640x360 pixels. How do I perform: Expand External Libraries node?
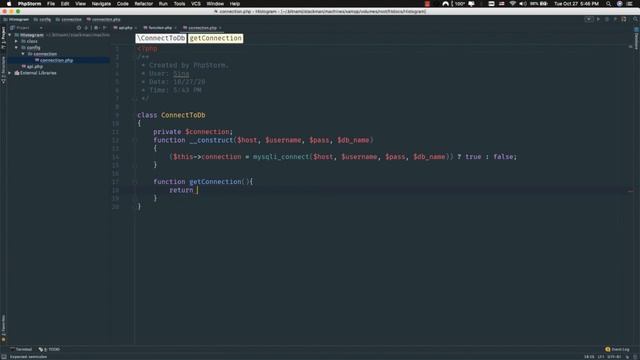pyautogui.click(x=10, y=73)
